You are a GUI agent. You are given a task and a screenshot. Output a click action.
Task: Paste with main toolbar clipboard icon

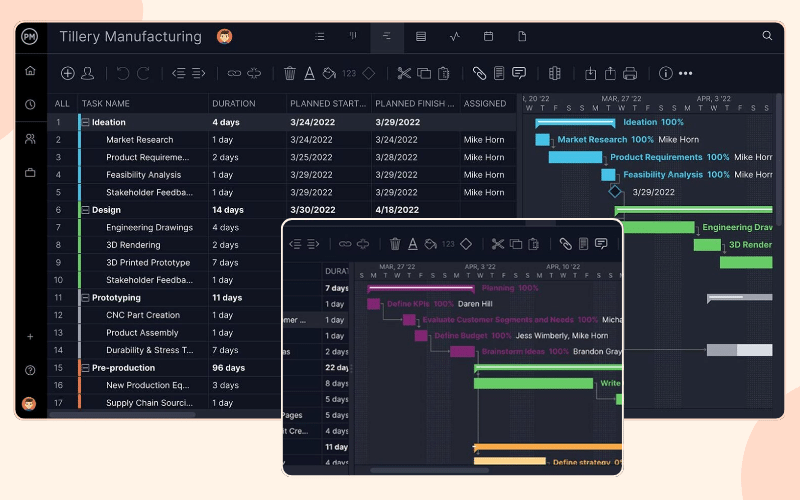pyautogui.click(x=444, y=73)
